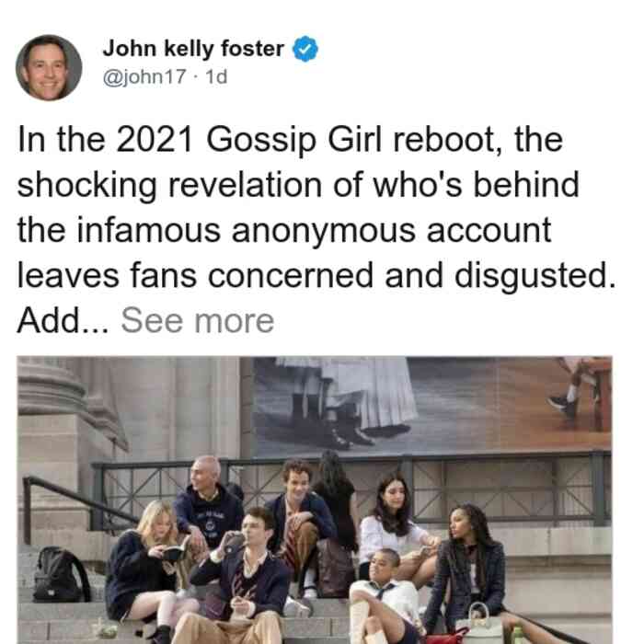Expand the post with See more
The width and height of the screenshot is (644, 644).
click(x=198, y=321)
